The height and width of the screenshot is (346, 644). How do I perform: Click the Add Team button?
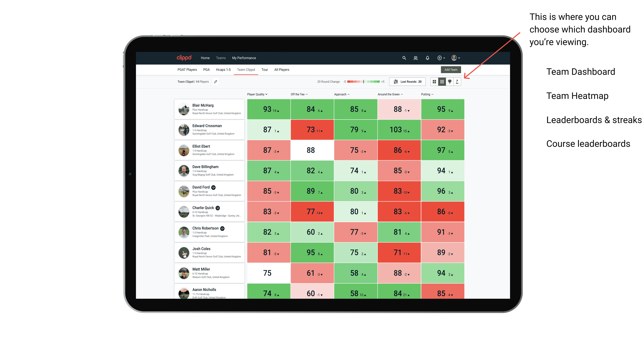(x=451, y=69)
